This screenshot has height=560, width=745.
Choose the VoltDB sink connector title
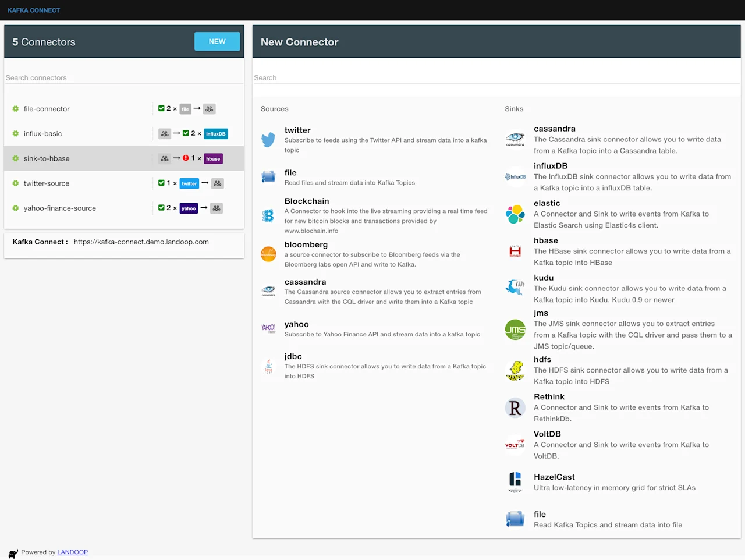coord(548,434)
